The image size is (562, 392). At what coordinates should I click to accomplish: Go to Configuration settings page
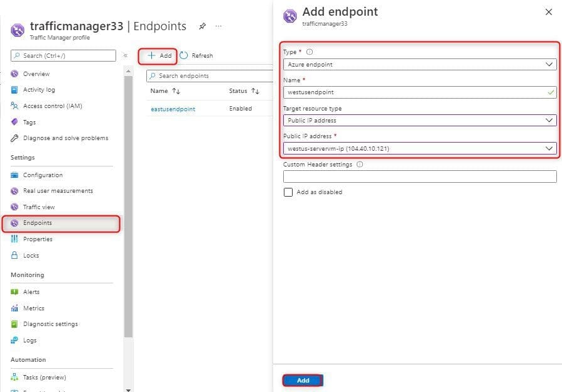[43, 175]
